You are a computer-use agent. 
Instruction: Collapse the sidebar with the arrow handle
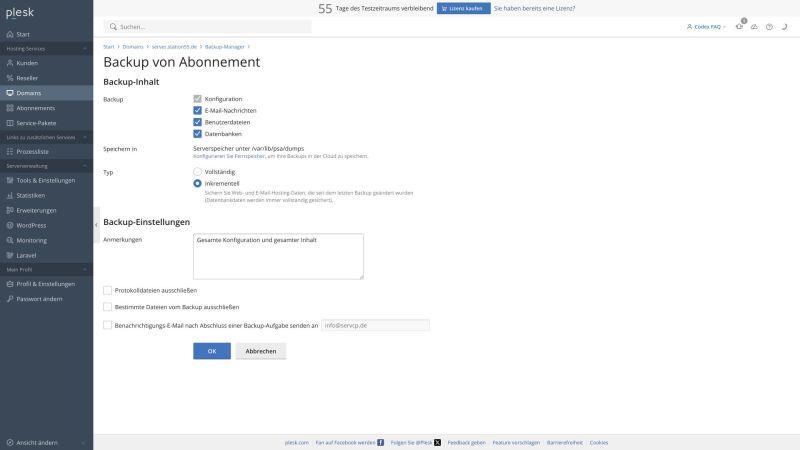coord(96,225)
